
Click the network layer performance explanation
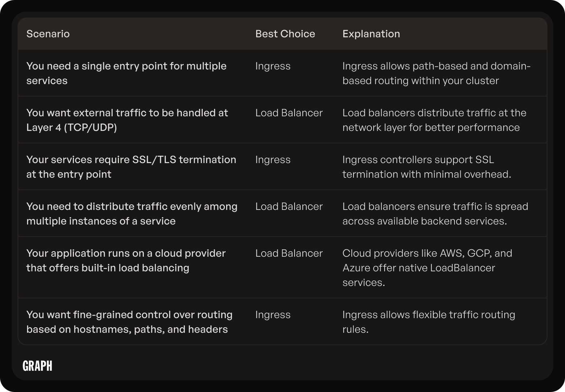coord(434,120)
